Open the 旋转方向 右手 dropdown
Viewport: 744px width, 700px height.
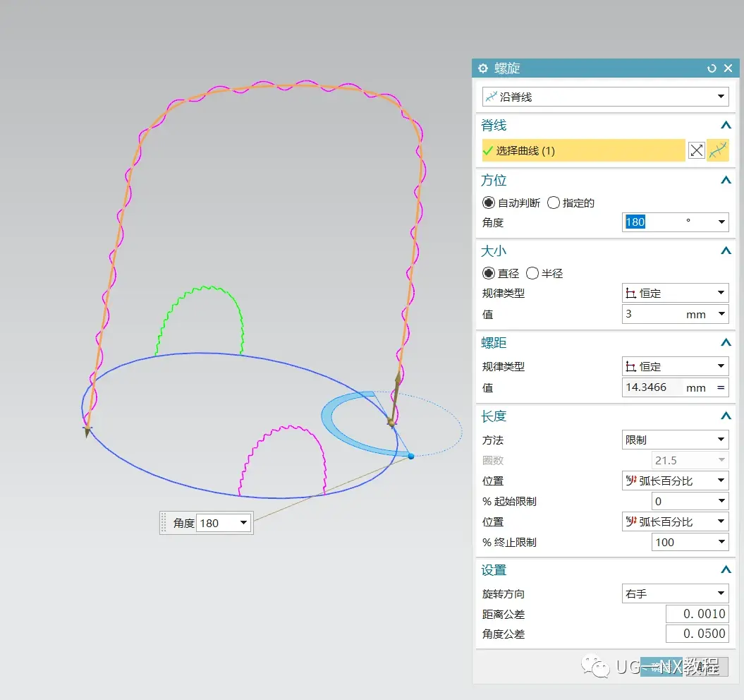675,593
